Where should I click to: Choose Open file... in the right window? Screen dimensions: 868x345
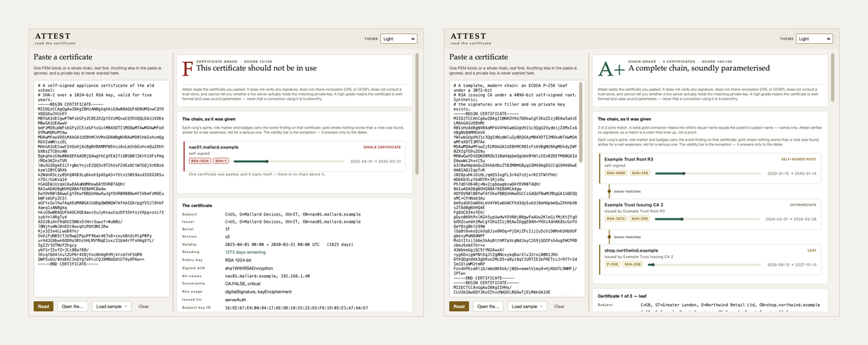click(x=488, y=306)
